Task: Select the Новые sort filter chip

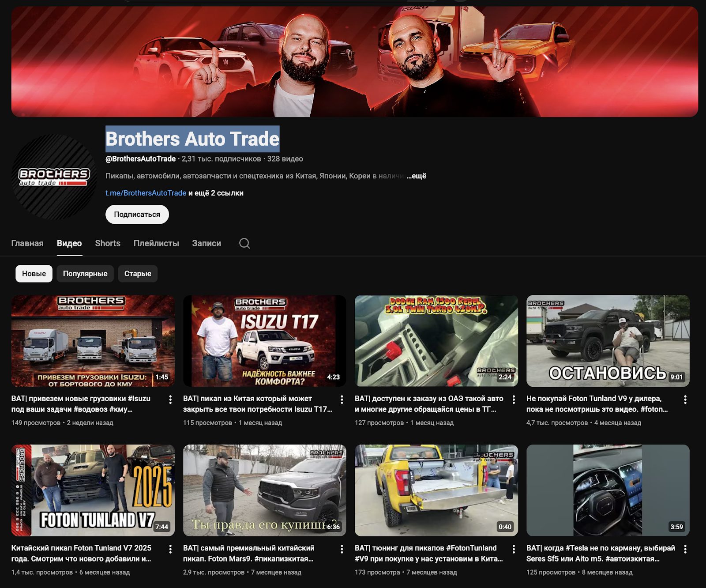Action: [34, 274]
